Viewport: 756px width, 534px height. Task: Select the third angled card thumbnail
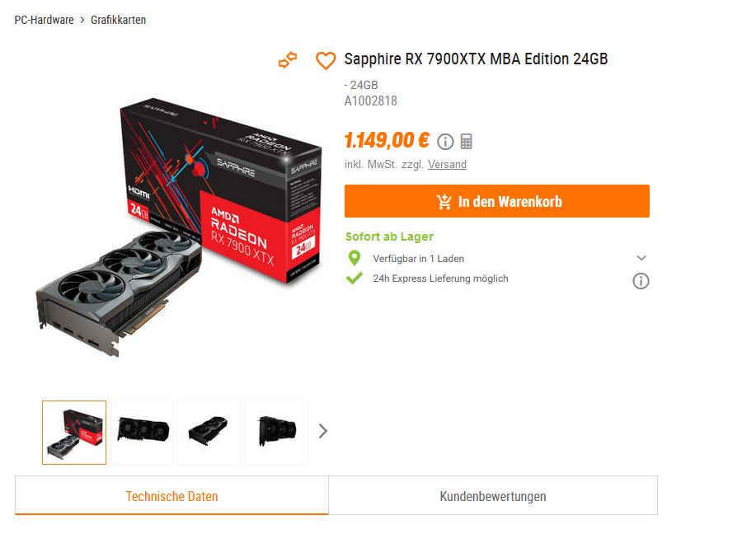point(209,433)
